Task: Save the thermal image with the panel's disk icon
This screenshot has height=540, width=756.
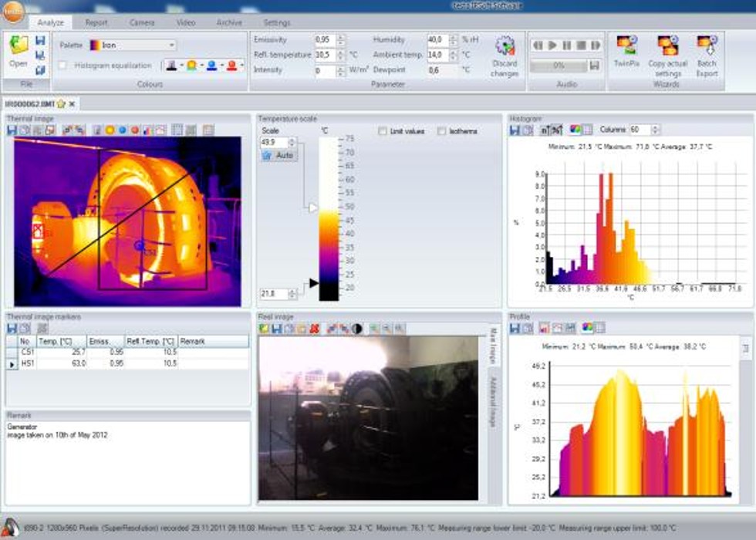Action: pos(12,130)
